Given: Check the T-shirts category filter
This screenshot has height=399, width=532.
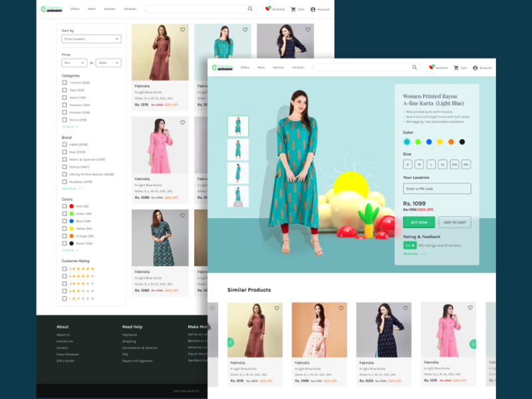Looking at the screenshot, I should 65,82.
